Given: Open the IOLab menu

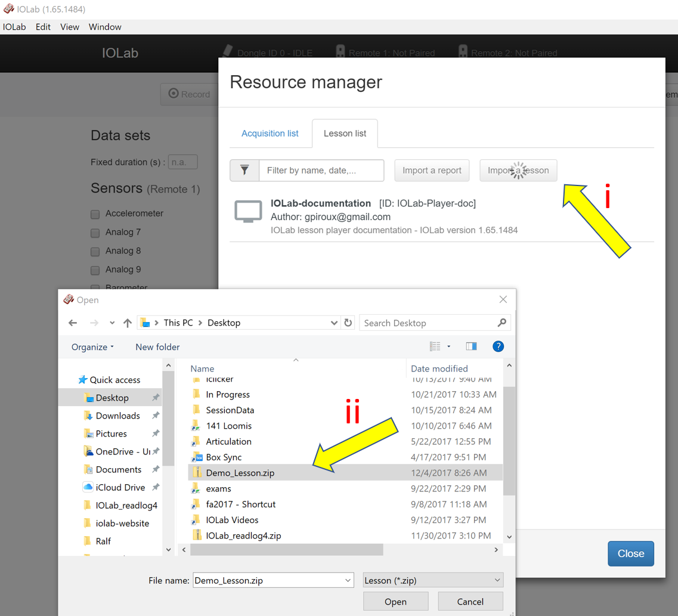Looking at the screenshot, I should (14, 27).
